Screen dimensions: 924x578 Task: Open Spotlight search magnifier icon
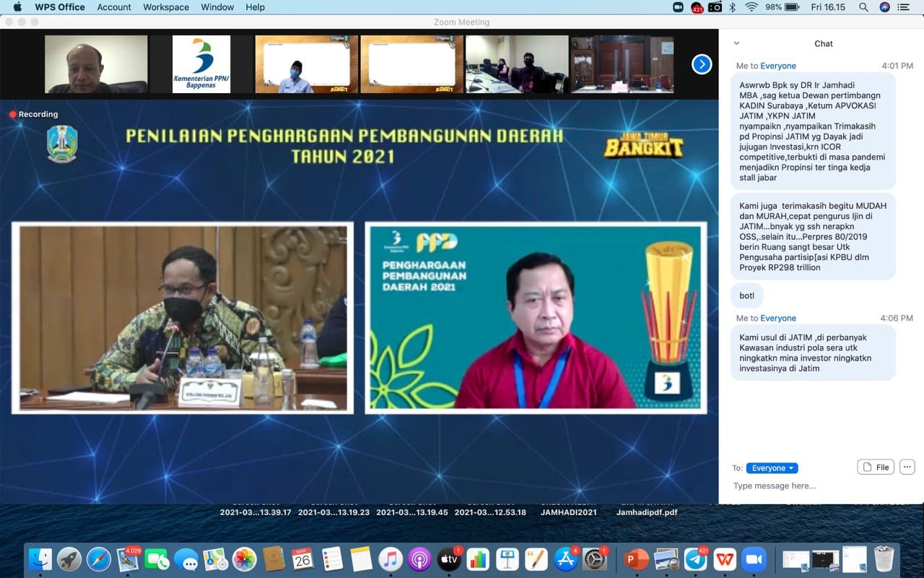[863, 7]
